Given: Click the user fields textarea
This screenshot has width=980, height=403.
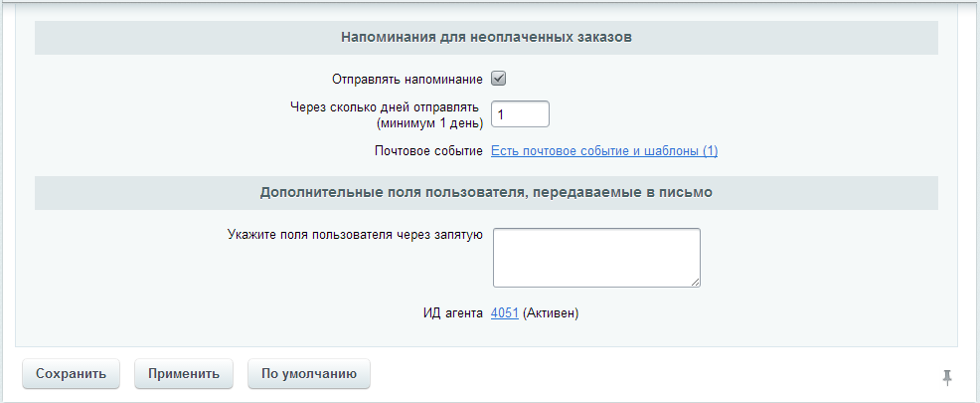Looking at the screenshot, I should (597, 258).
